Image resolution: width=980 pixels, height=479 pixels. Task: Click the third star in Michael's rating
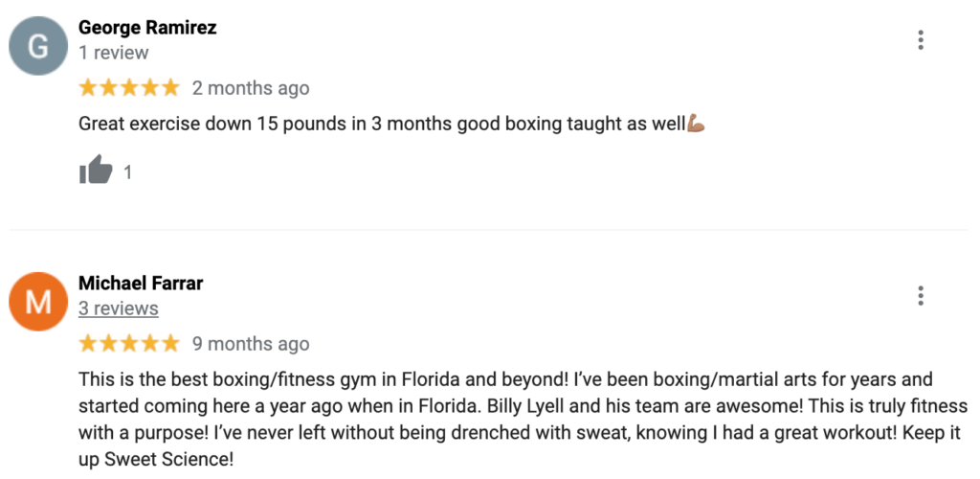click(x=129, y=343)
